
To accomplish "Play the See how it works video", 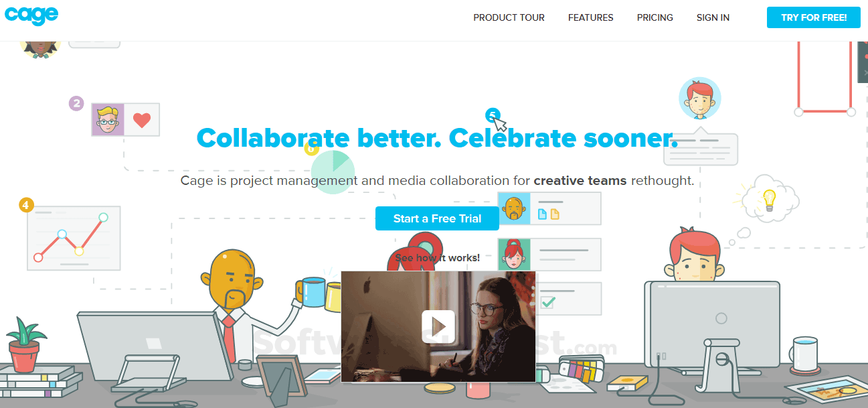I will 438,326.
